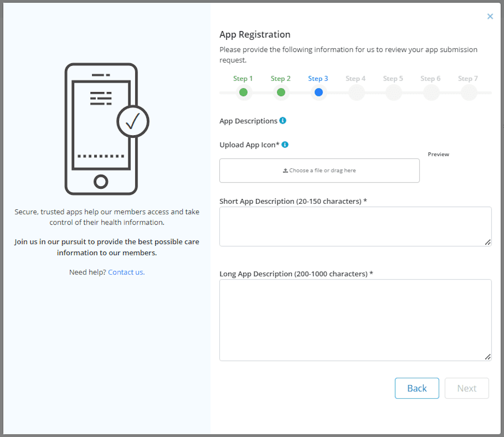Viewport: 504px width, 437px height.
Task: Click the Step 1 label text
Action: [x=243, y=78]
